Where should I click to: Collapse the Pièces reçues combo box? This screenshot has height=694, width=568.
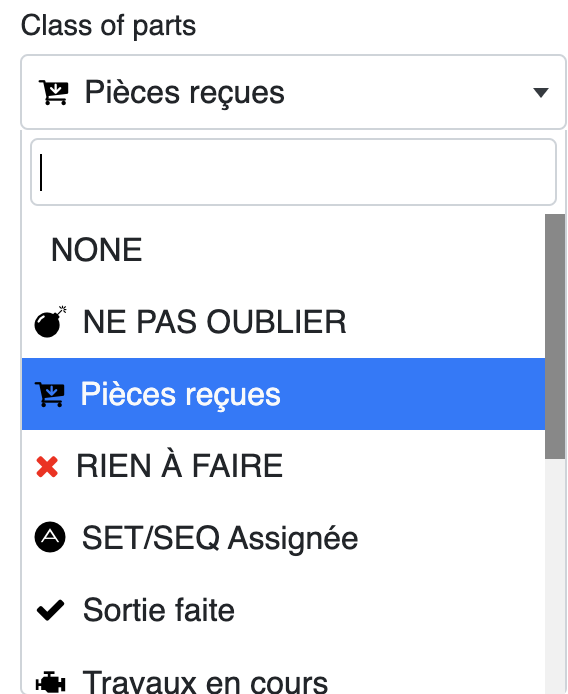tap(293, 92)
